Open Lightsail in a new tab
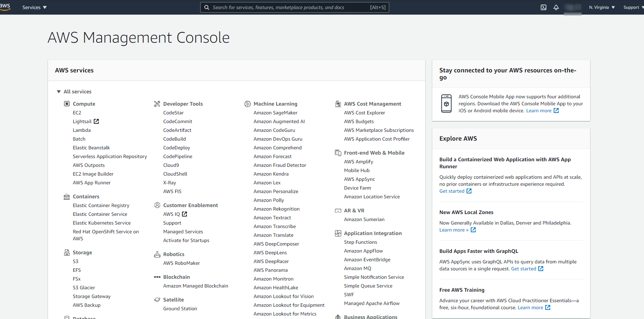The width and height of the screenshot is (644, 319). coord(83,121)
